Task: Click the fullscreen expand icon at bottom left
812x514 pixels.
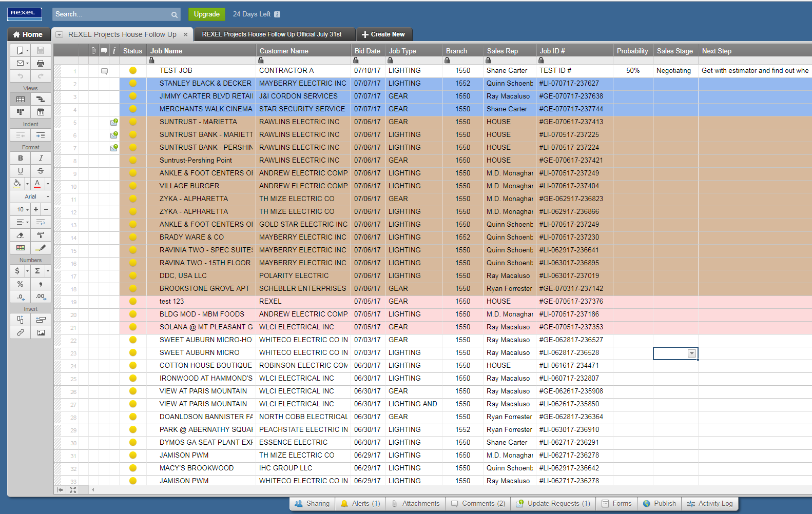Action: (x=73, y=490)
